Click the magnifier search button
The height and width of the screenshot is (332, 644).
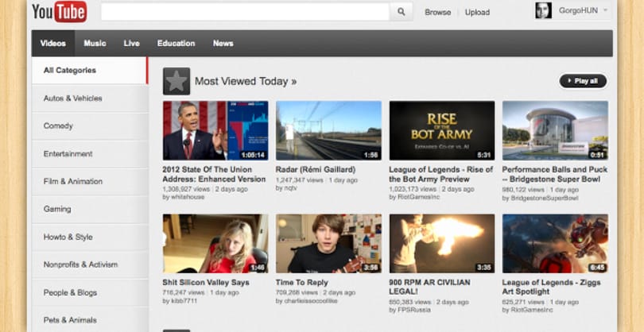pyautogui.click(x=401, y=12)
